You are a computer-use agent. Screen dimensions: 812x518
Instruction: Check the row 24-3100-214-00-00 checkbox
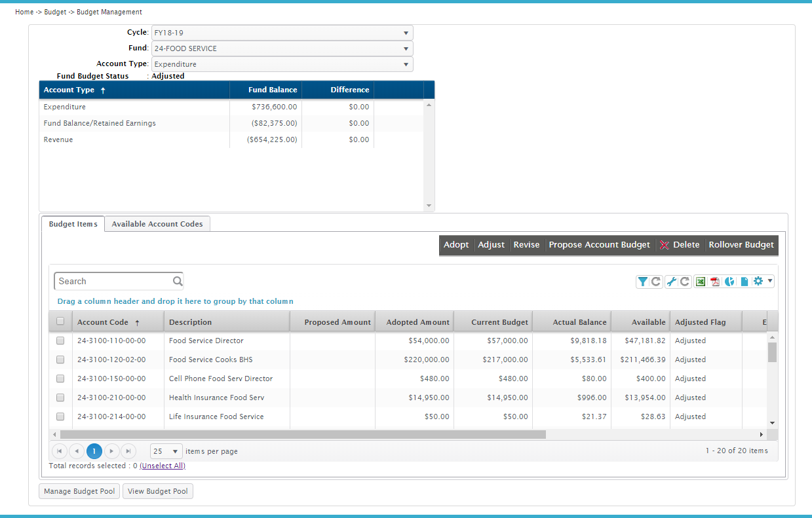tap(60, 416)
